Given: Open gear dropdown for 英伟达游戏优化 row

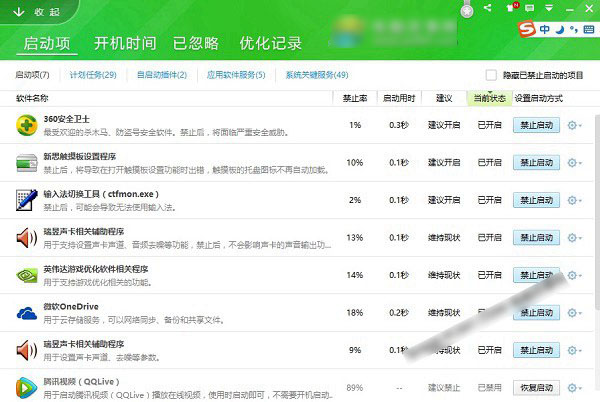Looking at the screenshot, I should point(575,275).
